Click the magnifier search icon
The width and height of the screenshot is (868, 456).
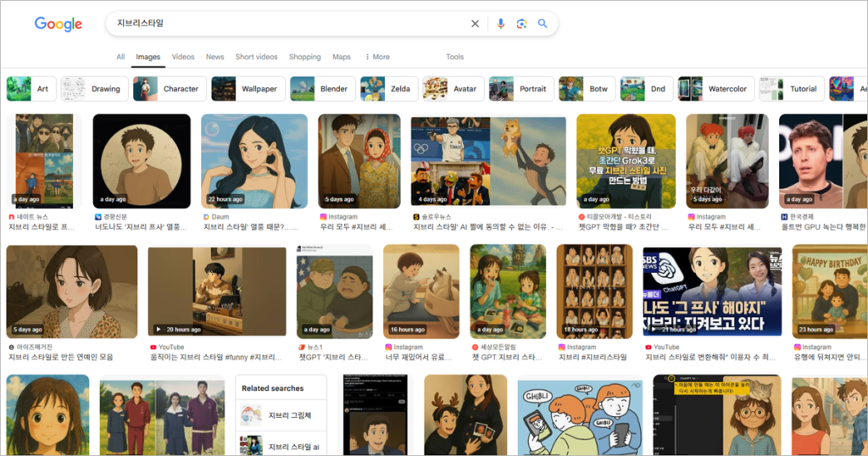pyautogui.click(x=542, y=24)
